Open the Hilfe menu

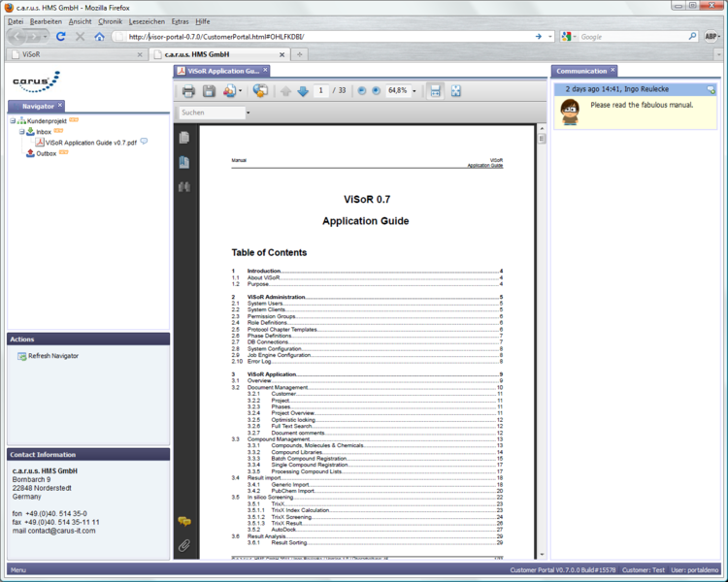pyautogui.click(x=203, y=21)
